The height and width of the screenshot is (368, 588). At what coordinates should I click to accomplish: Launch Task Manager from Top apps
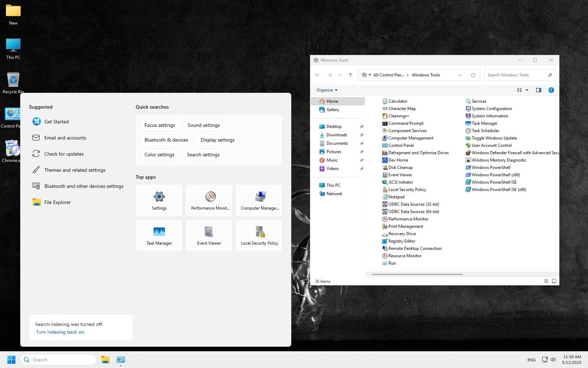[x=159, y=236]
